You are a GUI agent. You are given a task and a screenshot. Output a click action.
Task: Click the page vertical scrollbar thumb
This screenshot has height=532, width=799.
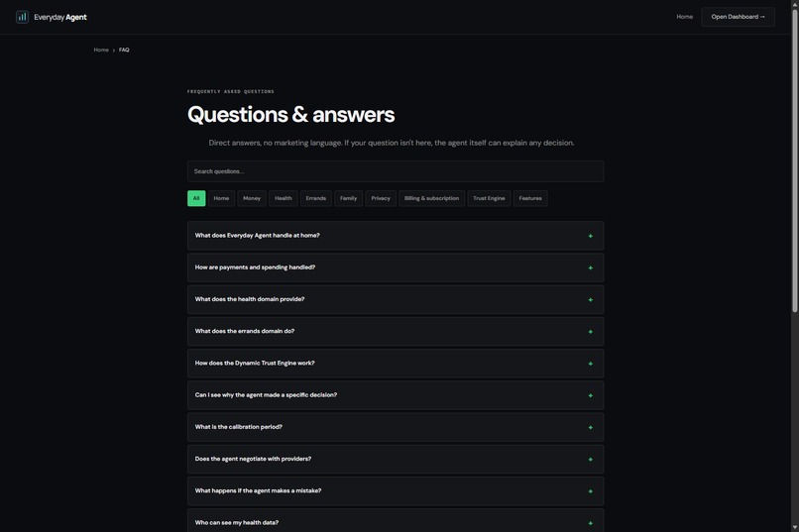coord(794,160)
